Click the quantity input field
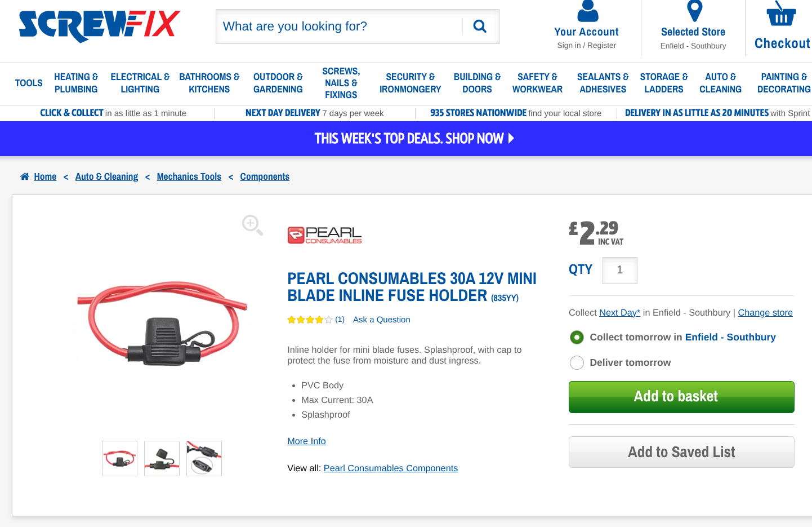812x527 pixels. [619, 270]
